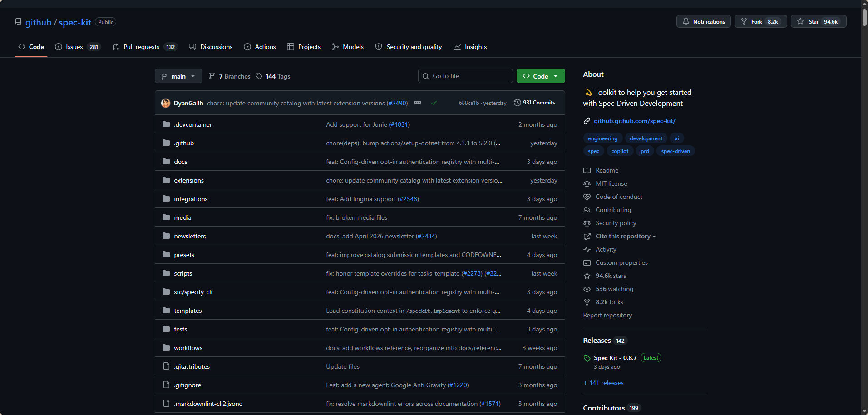Click the note icon beside Custom properties
This screenshot has height=415, width=868.
tap(587, 262)
